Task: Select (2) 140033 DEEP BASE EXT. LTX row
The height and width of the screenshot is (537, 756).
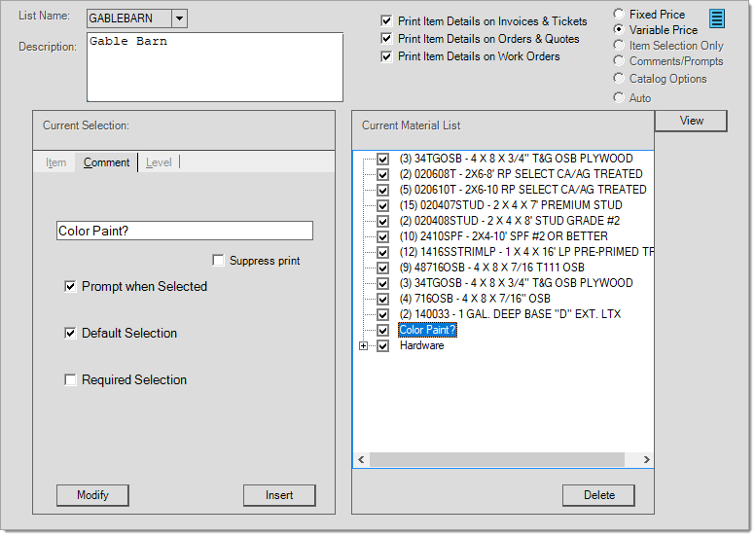Action: (510, 314)
